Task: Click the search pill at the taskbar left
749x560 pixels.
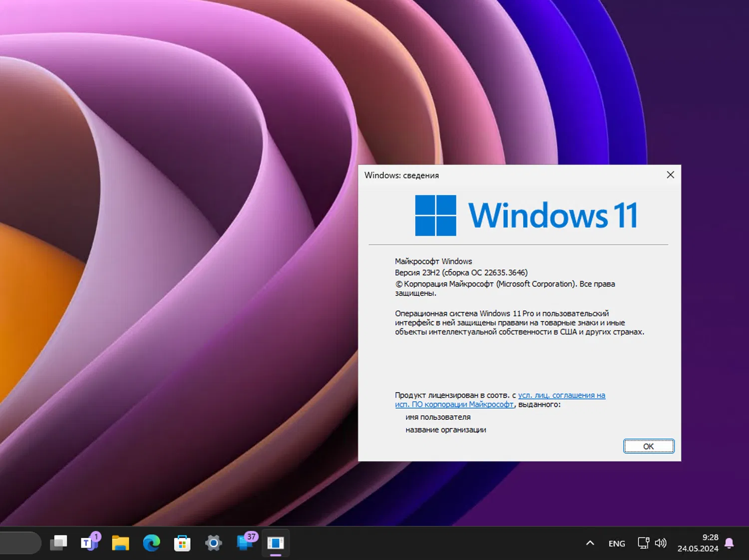Action: [x=20, y=543]
